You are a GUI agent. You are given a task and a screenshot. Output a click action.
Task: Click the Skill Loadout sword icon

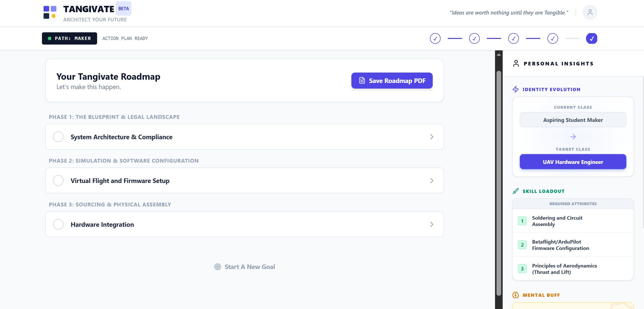pyautogui.click(x=516, y=191)
